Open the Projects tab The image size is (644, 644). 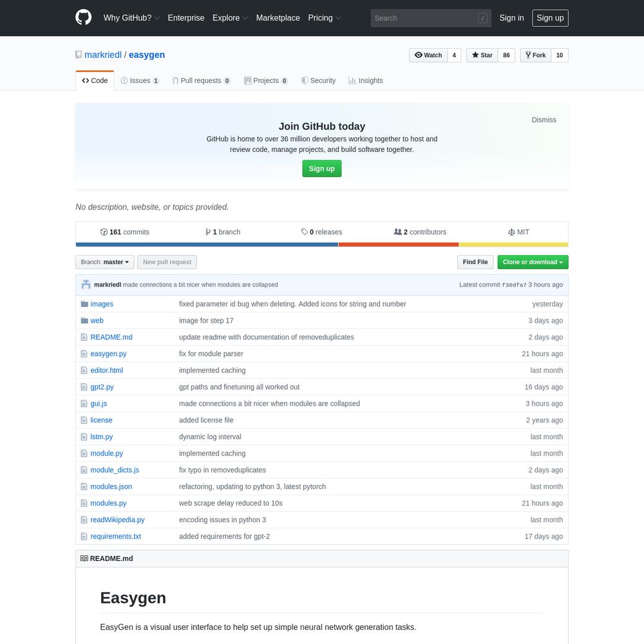point(266,80)
